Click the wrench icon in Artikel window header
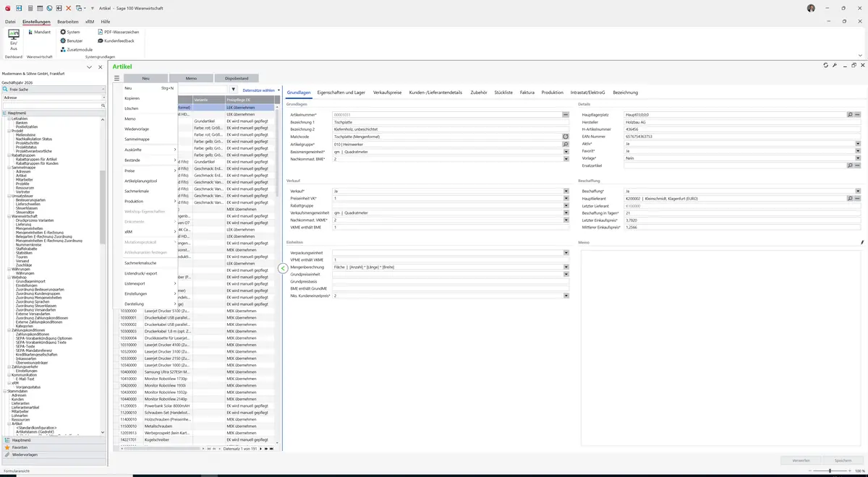Image resolution: width=868 pixels, height=477 pixels. (x=835, y=65)
